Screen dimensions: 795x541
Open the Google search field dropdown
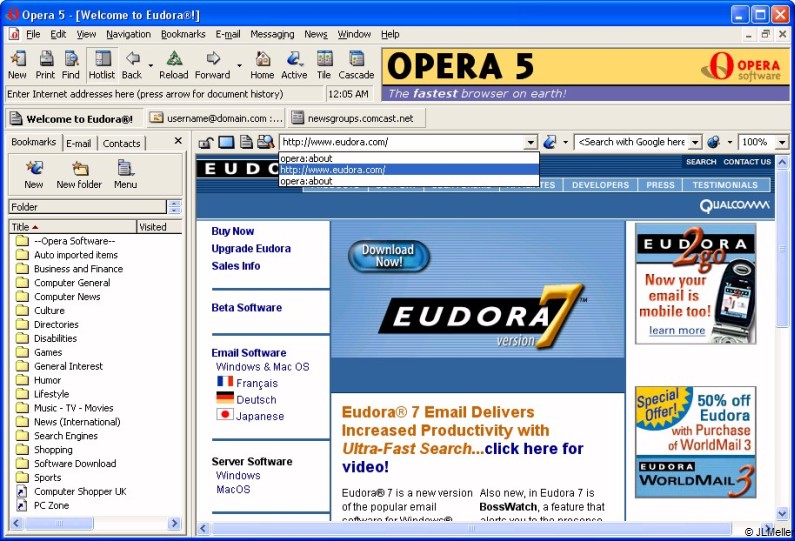point(696,142)
